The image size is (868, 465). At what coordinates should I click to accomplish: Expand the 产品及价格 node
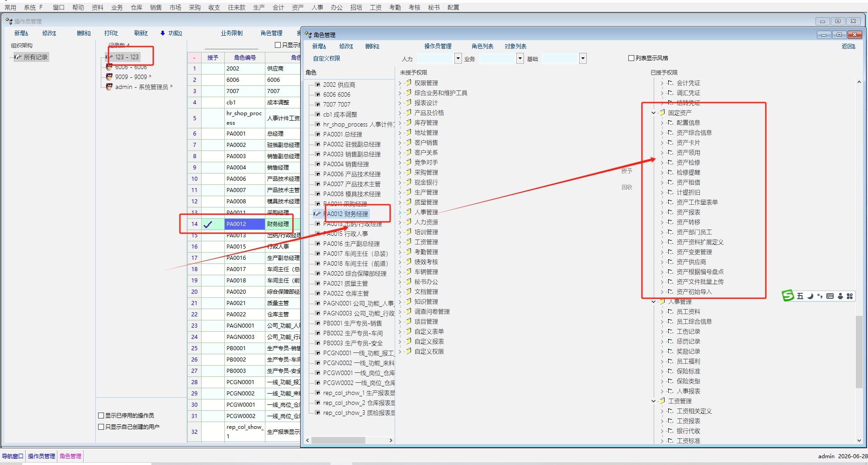400,113
